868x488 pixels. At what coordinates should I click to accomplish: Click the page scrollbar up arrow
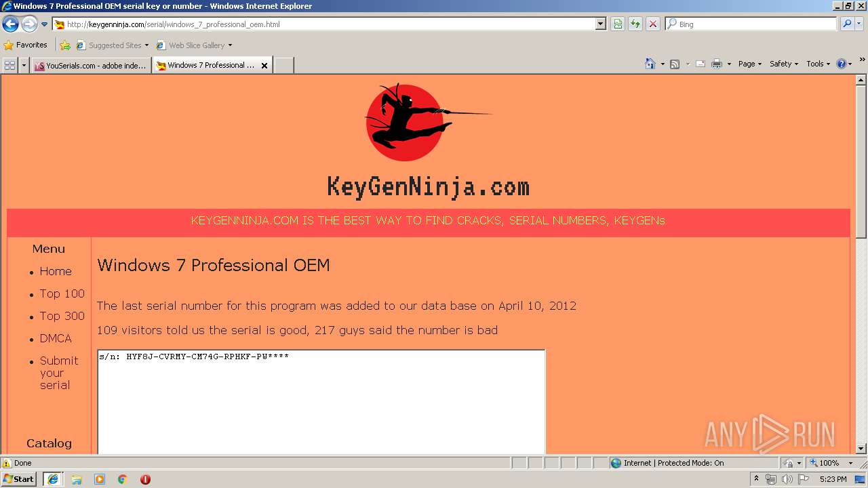coord(861,79)
